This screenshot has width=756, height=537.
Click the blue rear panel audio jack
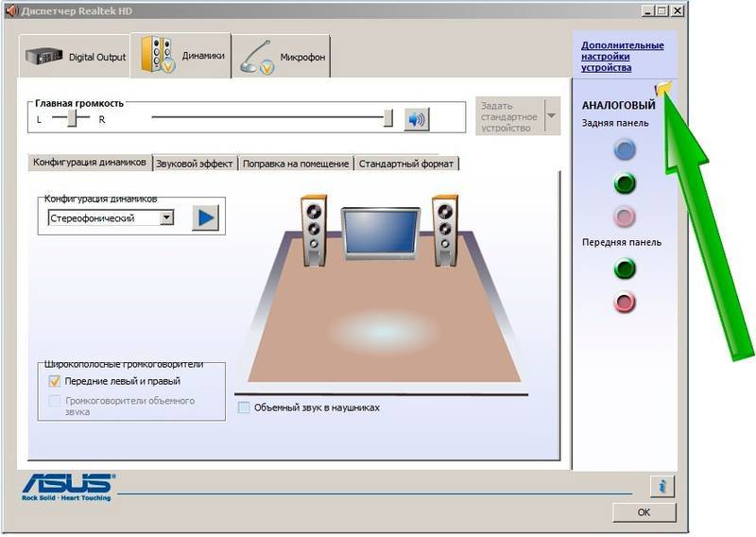(x=625, y=149)
